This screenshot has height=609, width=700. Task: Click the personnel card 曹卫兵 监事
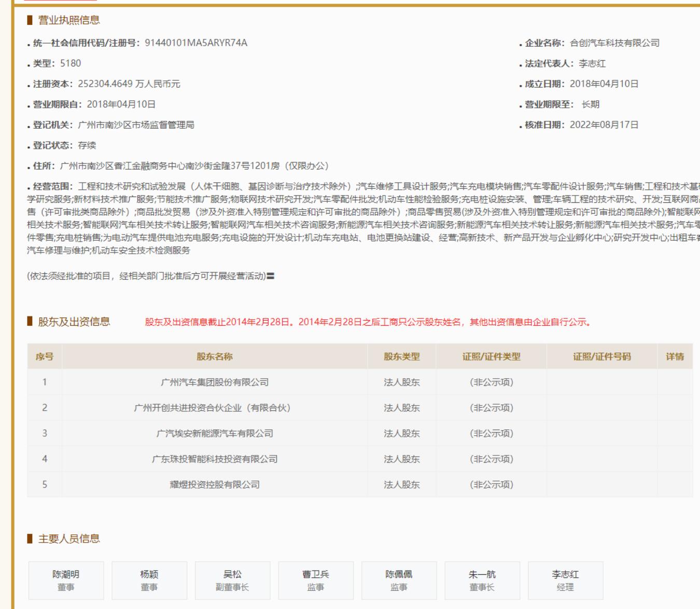(316, 580)
